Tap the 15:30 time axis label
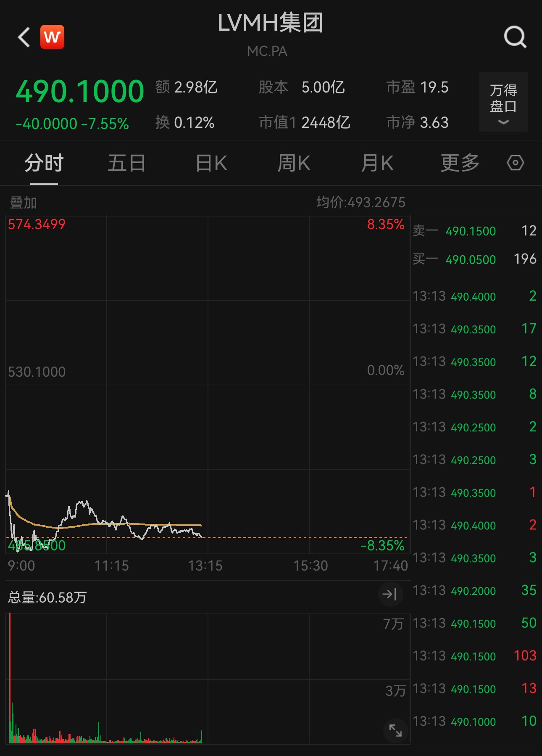542x756 pixels. pyautogui.click(x=310, y=566)
